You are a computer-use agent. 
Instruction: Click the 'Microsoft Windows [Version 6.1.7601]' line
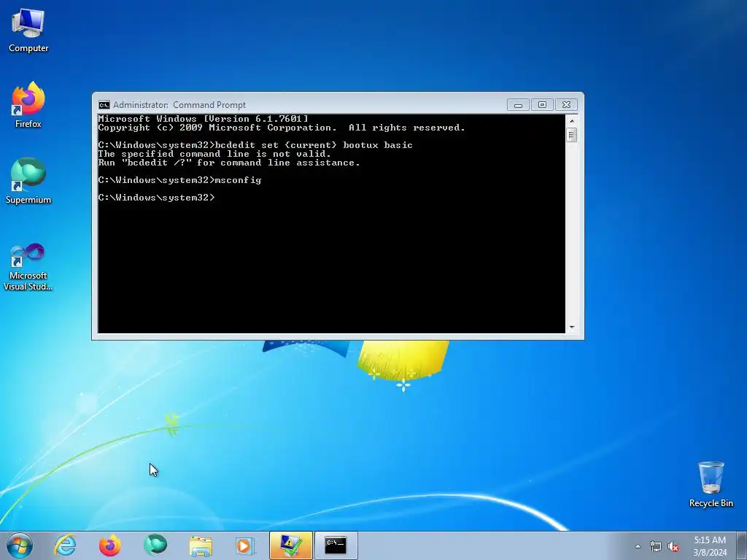point(204,119)
